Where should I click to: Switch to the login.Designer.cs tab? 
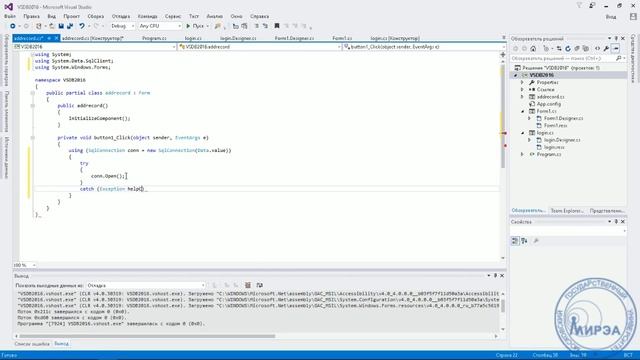point(238,38)
